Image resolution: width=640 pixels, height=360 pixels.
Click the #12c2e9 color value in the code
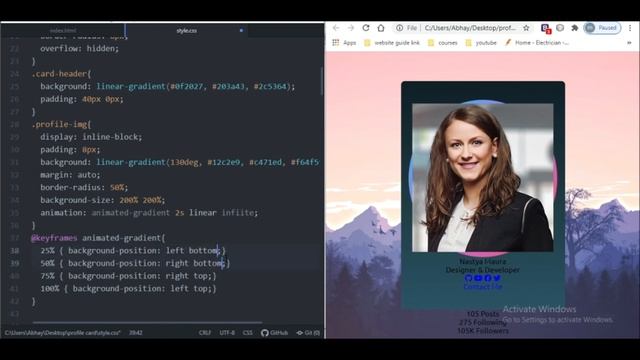tap(224, 162)
